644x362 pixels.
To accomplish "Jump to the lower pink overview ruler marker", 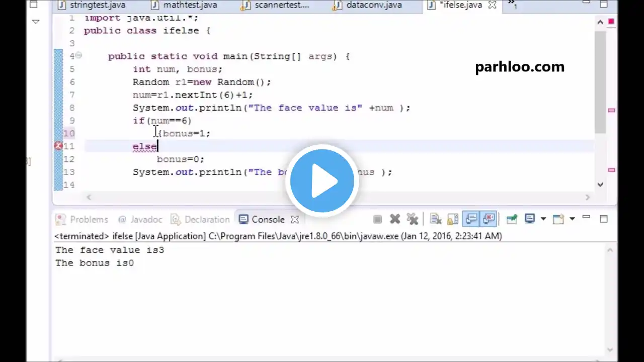I will pos(612,170).
